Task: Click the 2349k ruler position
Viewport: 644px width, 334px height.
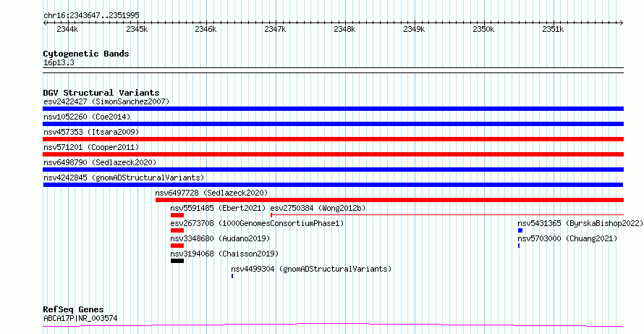Action: point(415,30)
